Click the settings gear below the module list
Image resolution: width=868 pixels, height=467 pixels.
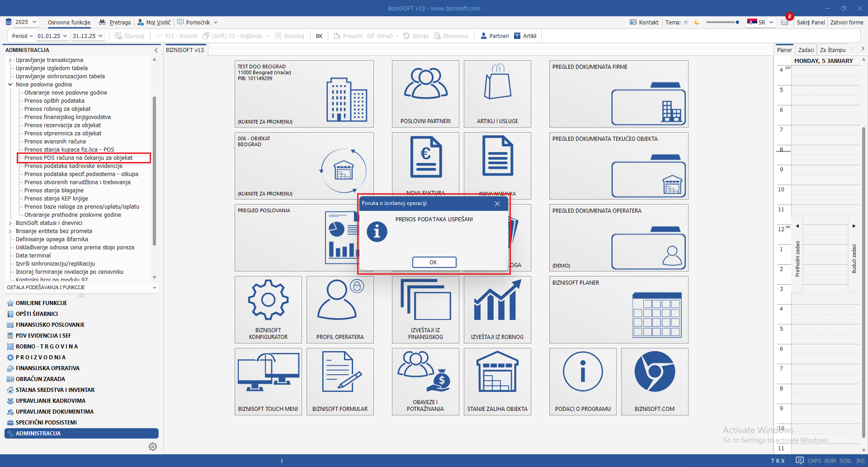click(153, 447)
